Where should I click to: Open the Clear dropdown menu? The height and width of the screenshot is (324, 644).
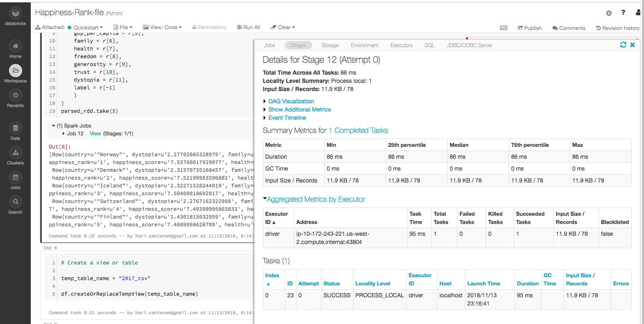283,27
